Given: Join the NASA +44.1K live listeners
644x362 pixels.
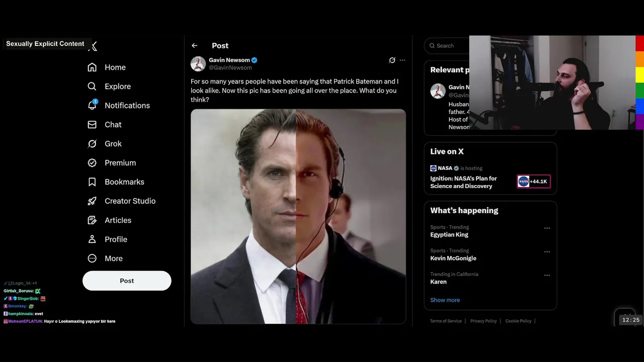Looking at the screenshot, I should pyautogui.click(x=534, y=182).
